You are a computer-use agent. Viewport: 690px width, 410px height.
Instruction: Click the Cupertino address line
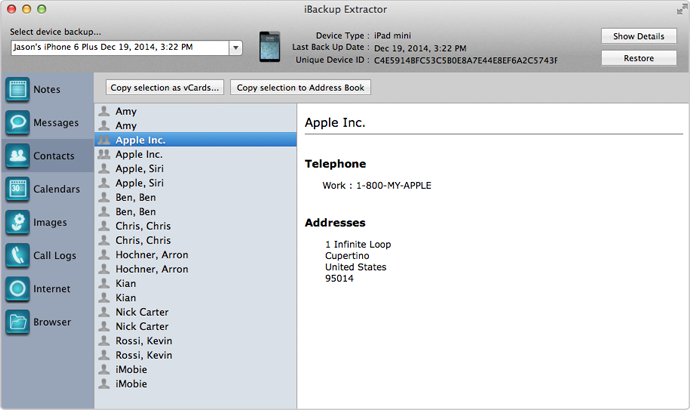click(347, 256)
